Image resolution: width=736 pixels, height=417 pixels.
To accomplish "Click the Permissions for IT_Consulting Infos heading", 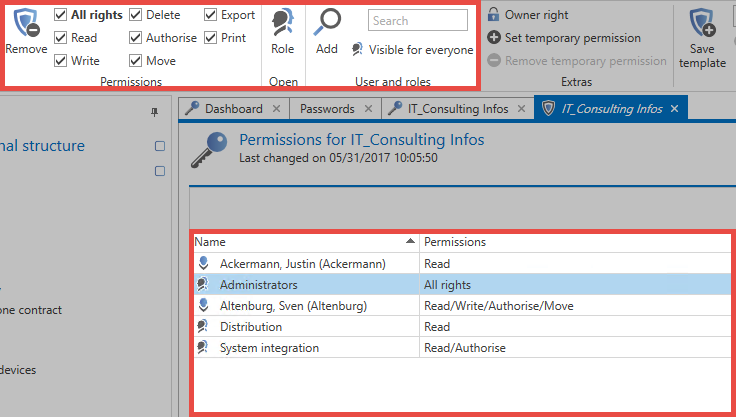I will pos(362,140).
